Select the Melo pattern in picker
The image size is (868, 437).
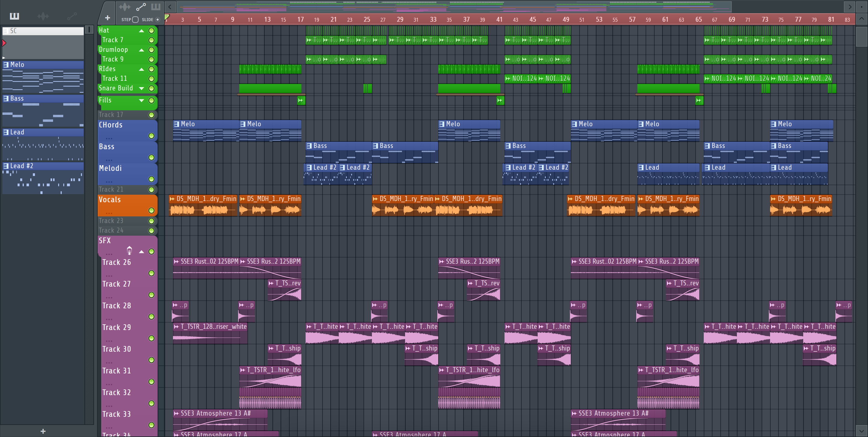coord(43,77)
